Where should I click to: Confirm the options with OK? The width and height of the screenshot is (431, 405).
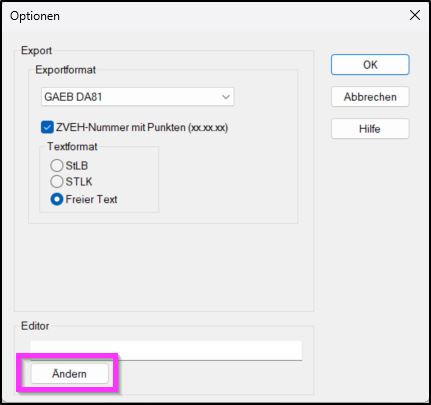(370, 65)
